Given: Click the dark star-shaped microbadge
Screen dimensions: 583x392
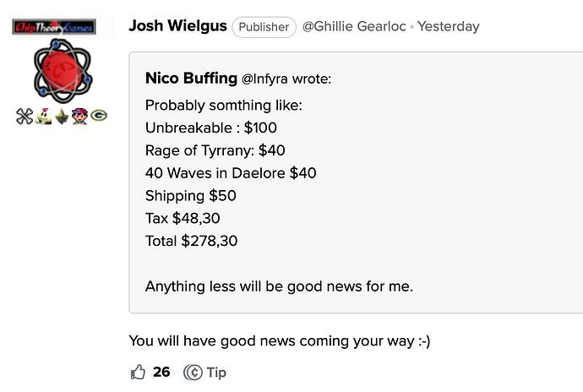Looking at the screenshot, I should [62, 117].
